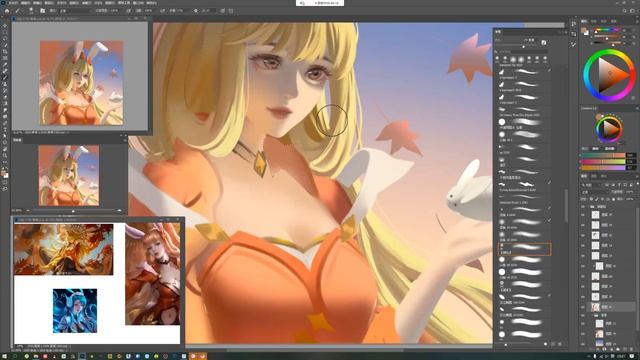Open the layer opacity dropdown
This screenshot has height=360, width=640.
(x=631, y=192)
